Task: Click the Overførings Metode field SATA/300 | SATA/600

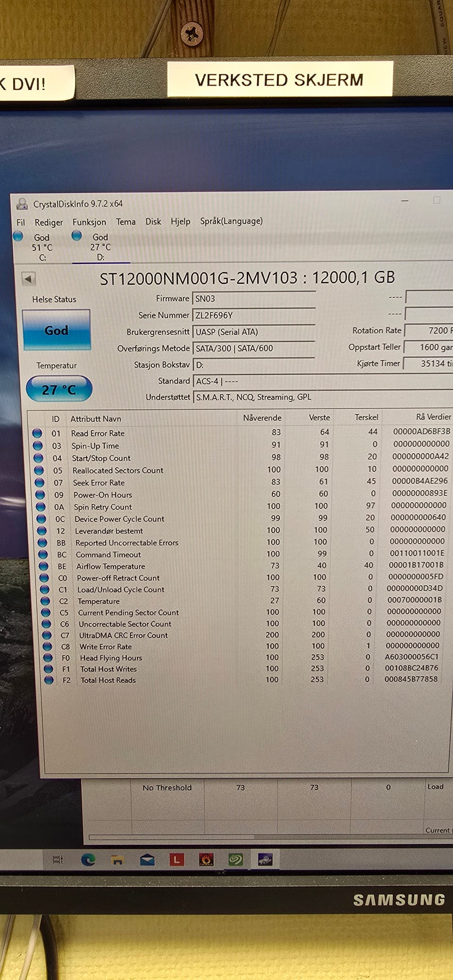Action: pos(254,348)
